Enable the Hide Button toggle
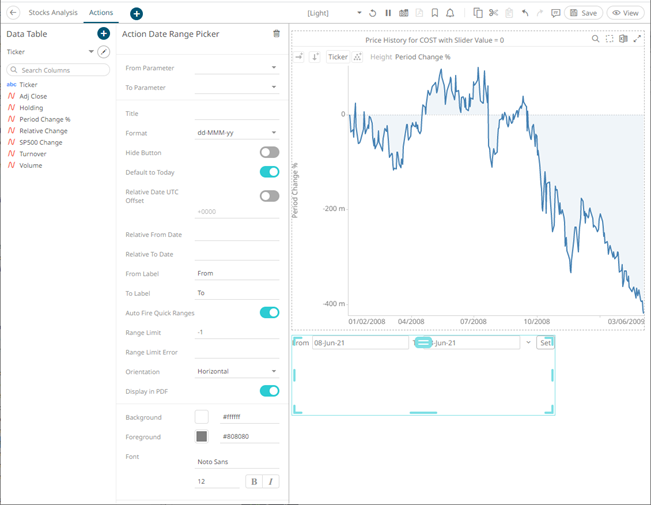Screen dimensions: 651x505 click(269, 152)
